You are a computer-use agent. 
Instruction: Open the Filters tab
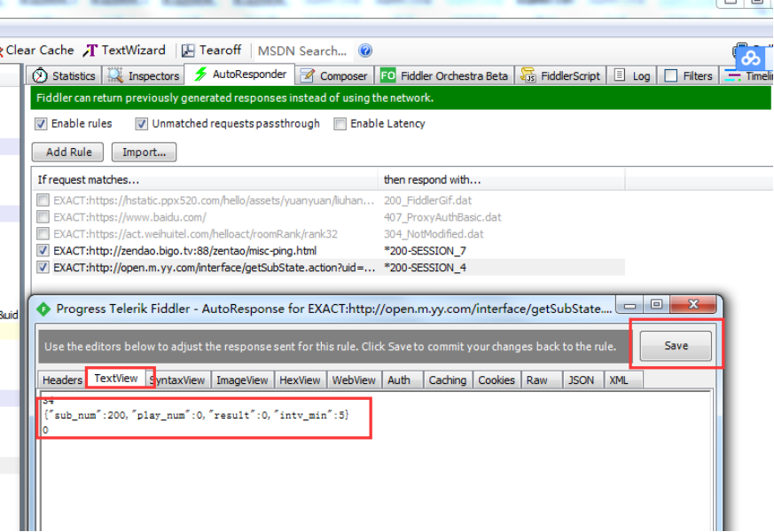click(x=688, y=75)
